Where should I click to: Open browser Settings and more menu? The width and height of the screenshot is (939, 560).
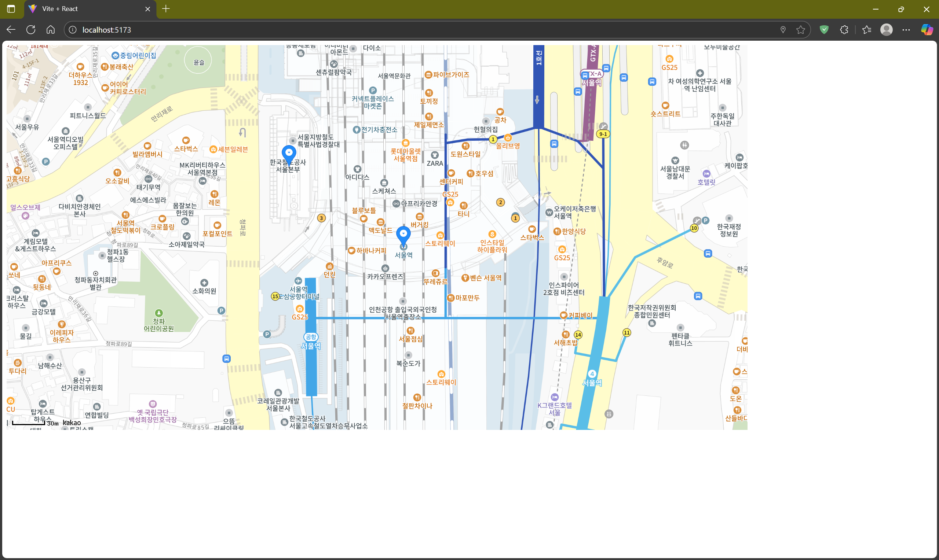(906, 30)
